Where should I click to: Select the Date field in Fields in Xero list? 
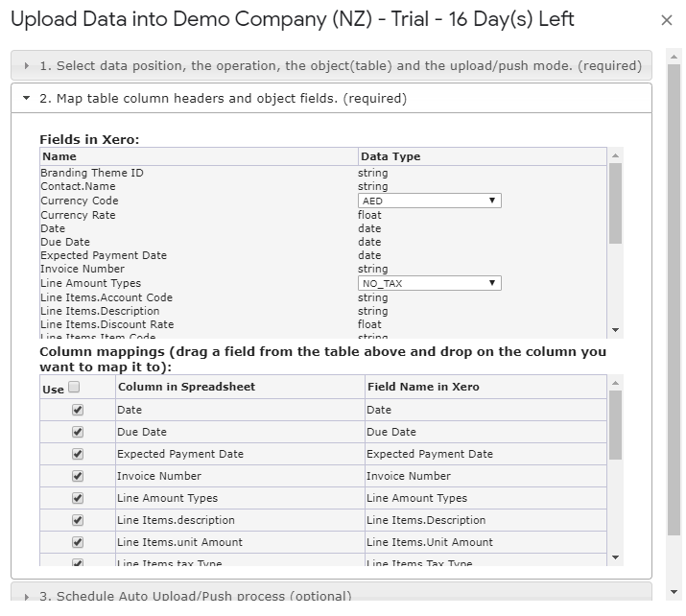coord(53,228)
